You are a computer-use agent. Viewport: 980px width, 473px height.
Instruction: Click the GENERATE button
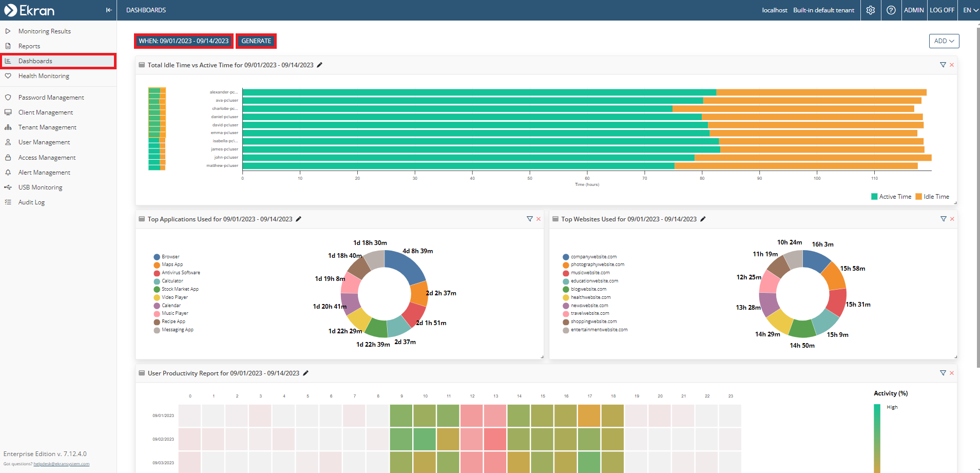pyautogui.click(x=256, y=41)
